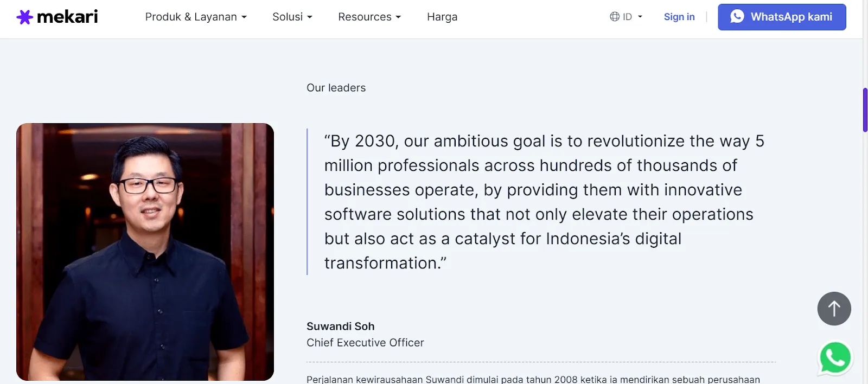Select the Suwandi Soh name text
The image size is (868, 384).
pos(340,326)
